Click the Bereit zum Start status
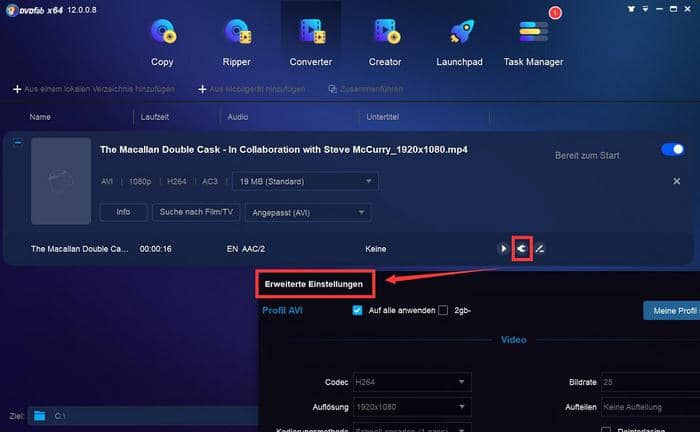This screenshot has height=432, width=700. click(587, 155)
